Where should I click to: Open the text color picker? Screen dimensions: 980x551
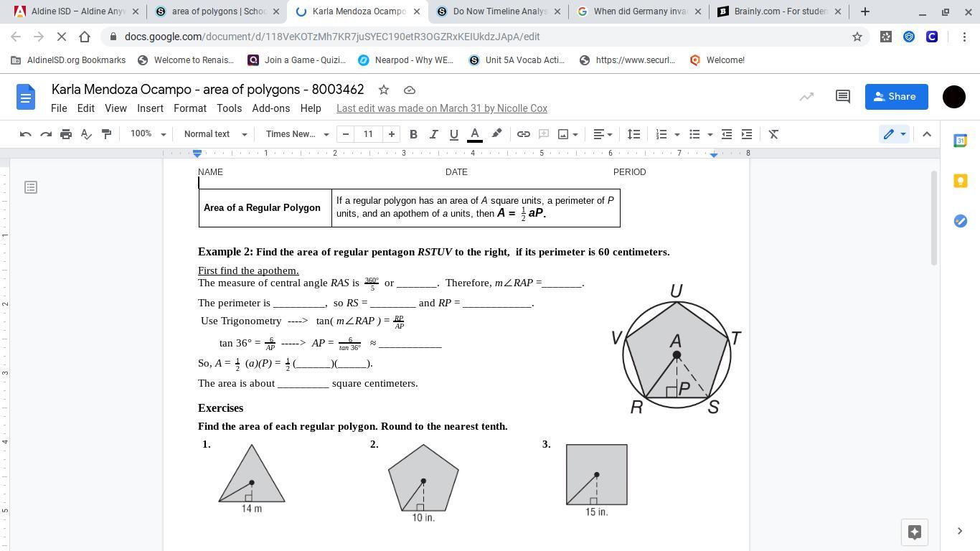[x=474, y=134]
